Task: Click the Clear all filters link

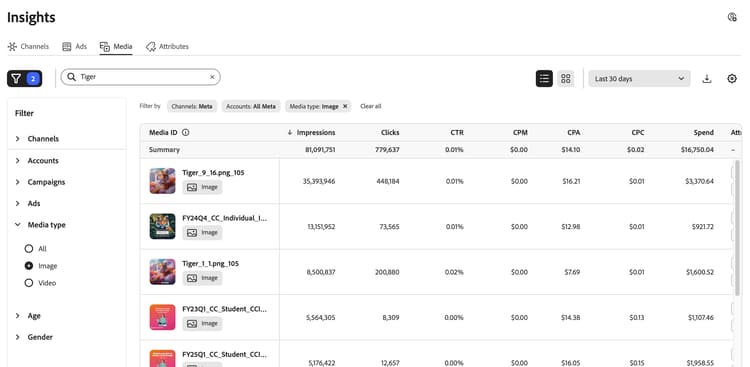Action: pos(371,106)
